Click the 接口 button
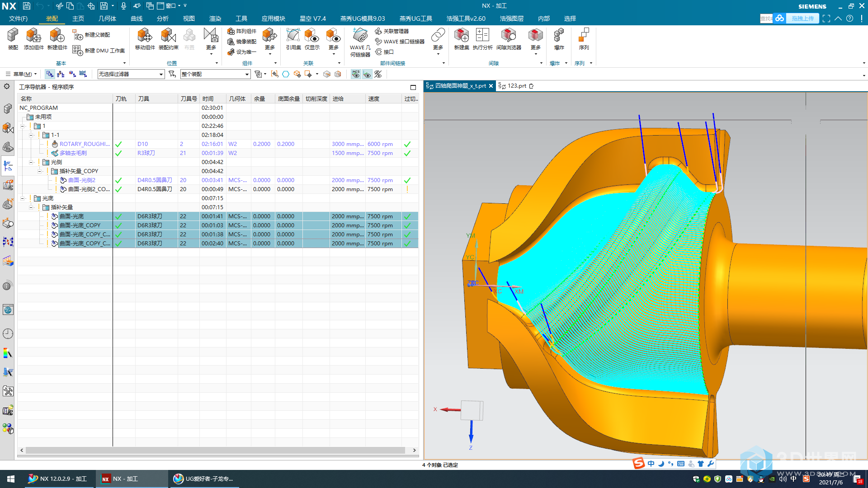This screenshot has height=488, width=868. point(385,52)
